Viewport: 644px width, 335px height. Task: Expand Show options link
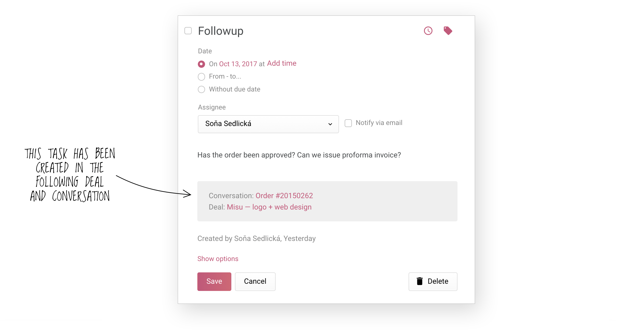pos(218,259)
